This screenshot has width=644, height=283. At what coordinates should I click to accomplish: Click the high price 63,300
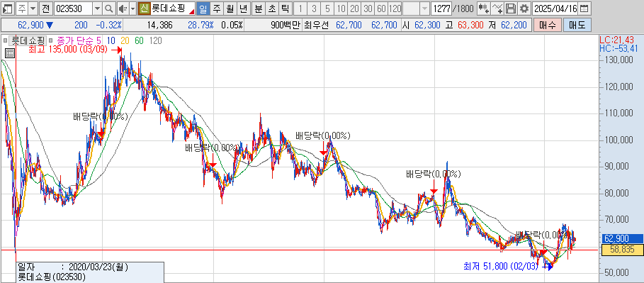[470, 25]
